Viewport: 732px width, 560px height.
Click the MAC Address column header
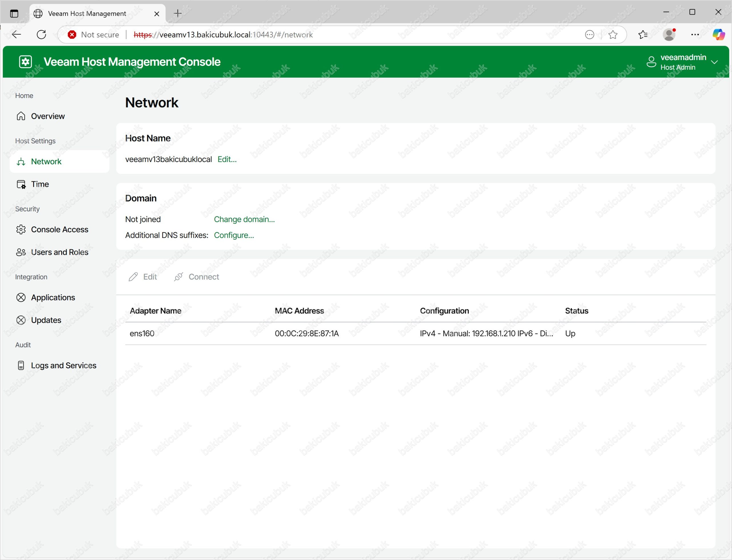(299, 311)
